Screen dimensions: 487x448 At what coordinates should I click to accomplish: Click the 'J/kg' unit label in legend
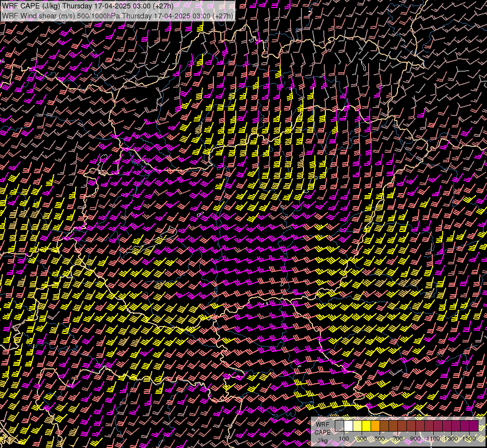[x=322, y=440]
